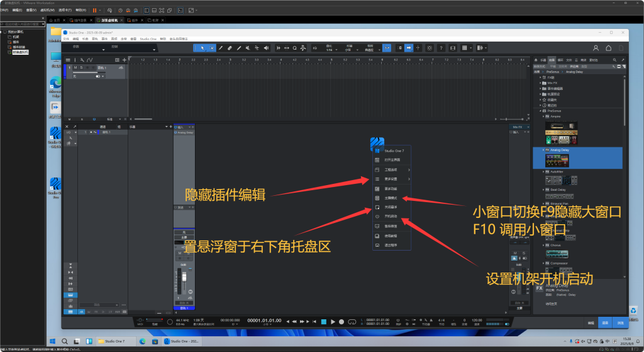This screenshot has height=352, width=644.
Task: Open the 文件 menu in Studio One
Action: coord(65,39)
